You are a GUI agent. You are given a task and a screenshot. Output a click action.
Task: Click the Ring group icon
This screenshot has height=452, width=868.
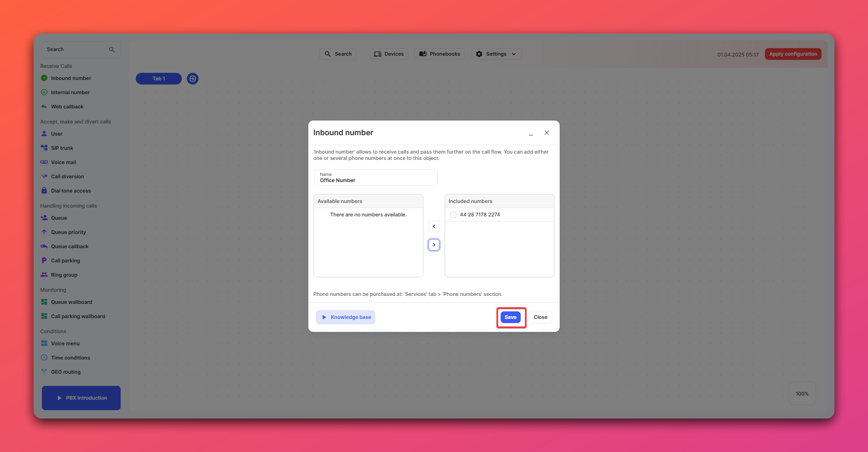tap(44, 275)
